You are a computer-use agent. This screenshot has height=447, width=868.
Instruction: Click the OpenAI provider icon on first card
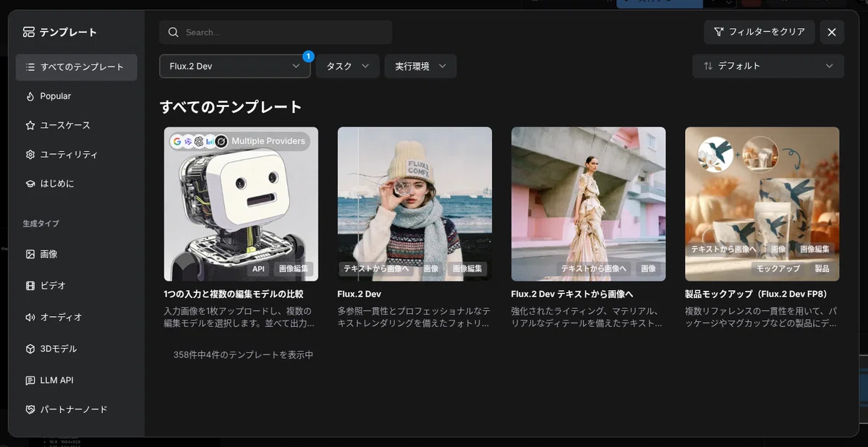[198, 141]
